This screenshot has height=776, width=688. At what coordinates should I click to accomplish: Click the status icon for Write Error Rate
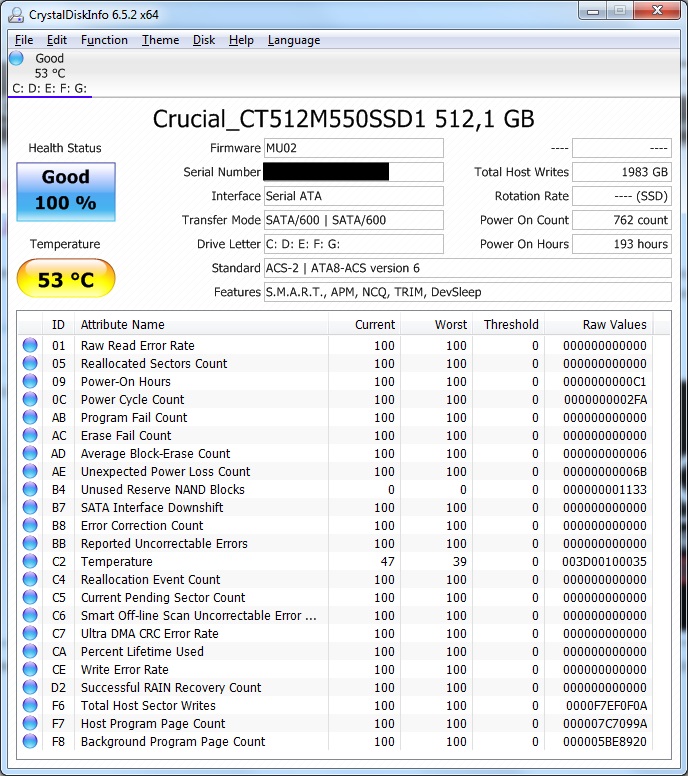point(30,669)
